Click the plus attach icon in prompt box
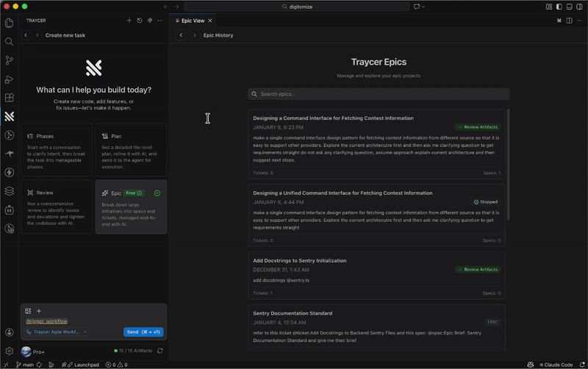Image resolution: width=588 pixels, height=369 pixels. tap(39, 311)
